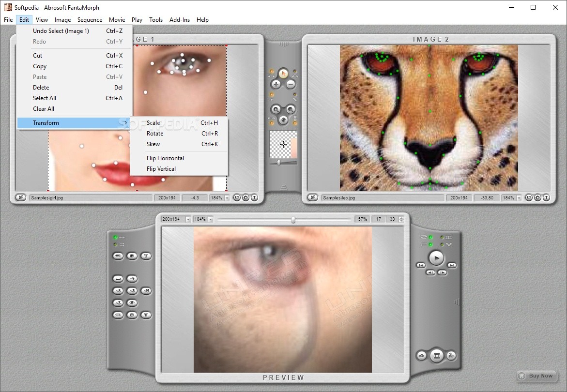
Task: Click top-row layers button in preview left panel
Action: (118, 256)
